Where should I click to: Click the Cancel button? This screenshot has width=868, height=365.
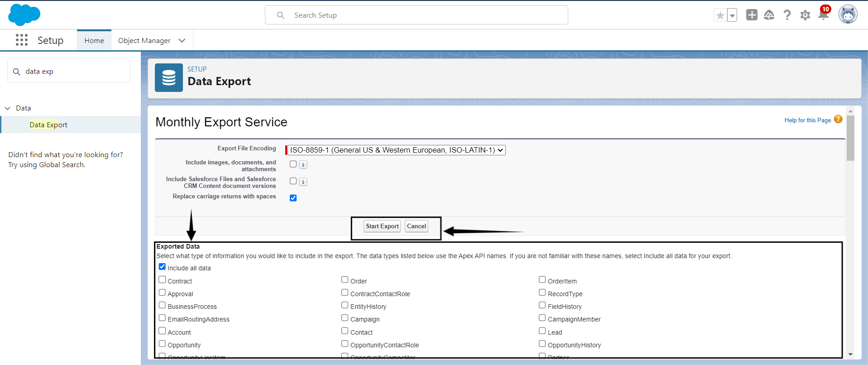point(417,226)
